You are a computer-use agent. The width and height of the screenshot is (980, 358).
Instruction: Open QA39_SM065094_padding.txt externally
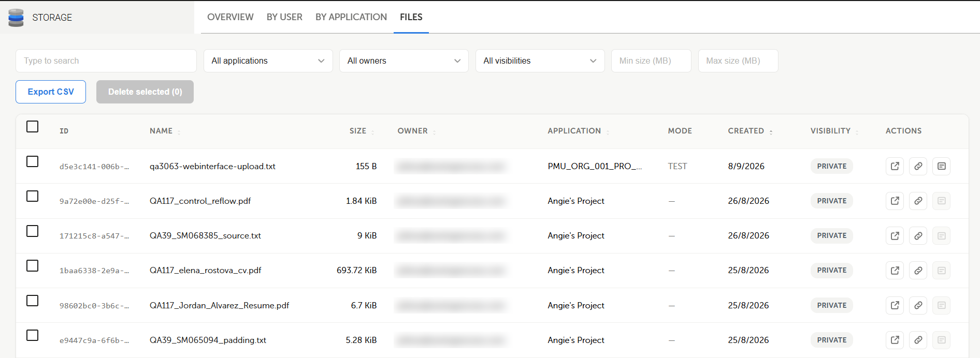pos(895,340)
